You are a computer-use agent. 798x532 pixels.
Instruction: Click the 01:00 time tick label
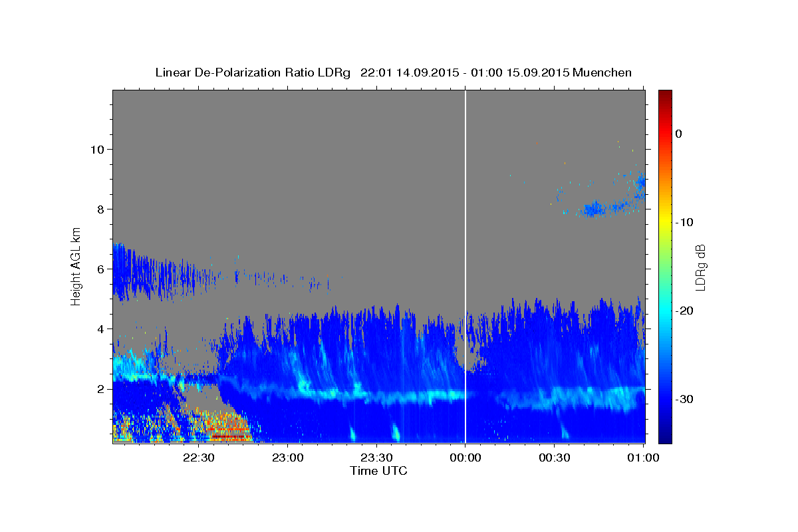click(x=643, y=458)
